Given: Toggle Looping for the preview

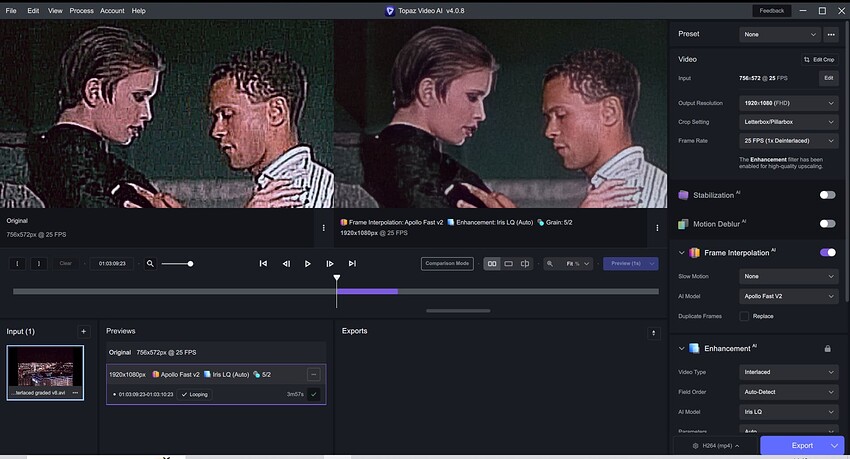Looking at the screenshot, I should tap(194, 395).
